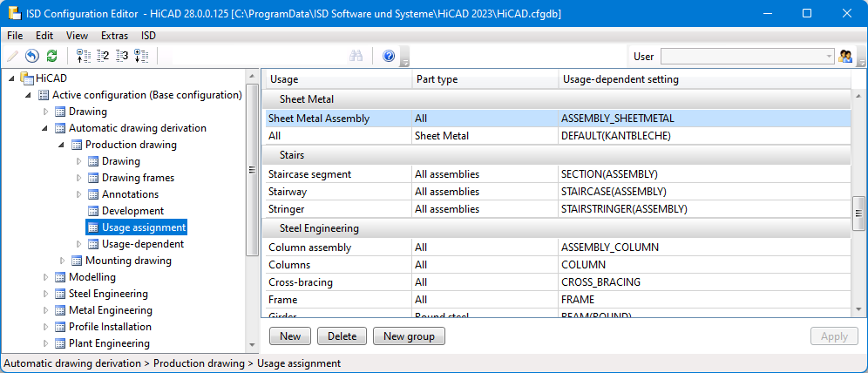Click the New button
Image resolution: width=868 pixels, height=373 pixels.
click(x=290, y=336)
